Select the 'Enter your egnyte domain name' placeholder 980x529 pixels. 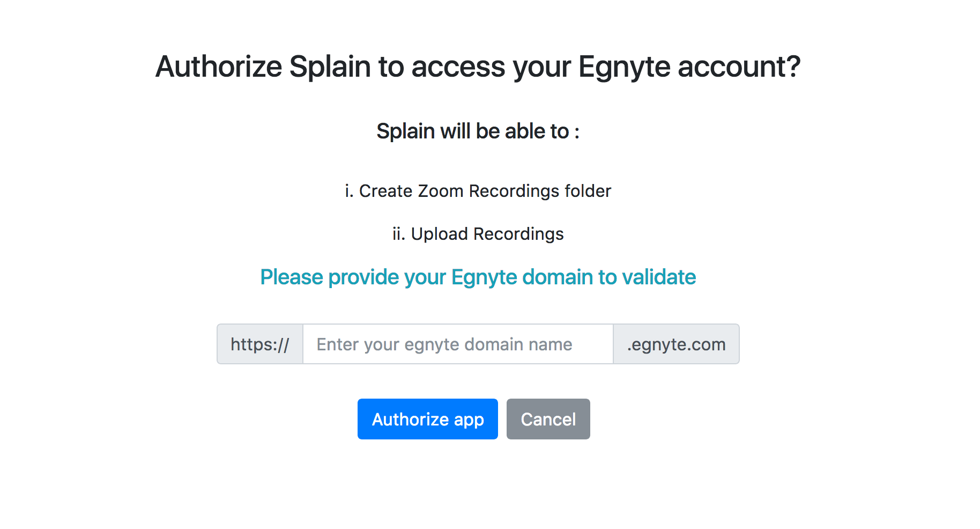point(444,344)
